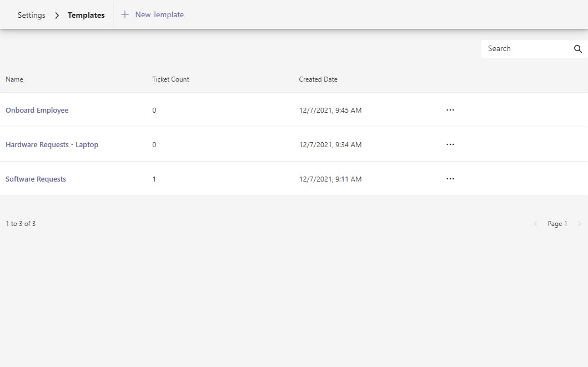Click the search magnifier icon
The image size is (588, 367).
tap(577, 49)
